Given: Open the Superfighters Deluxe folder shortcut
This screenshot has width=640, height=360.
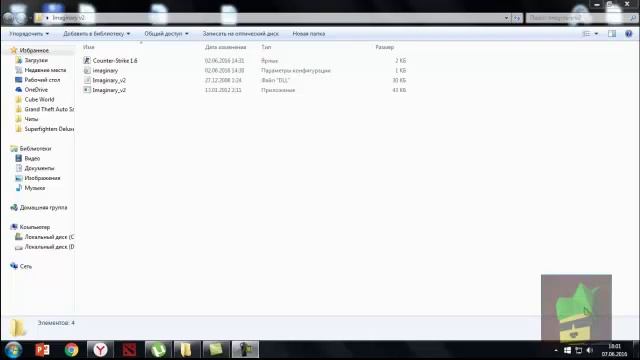Looking at the screenshot, I should (x=49, y=129).
